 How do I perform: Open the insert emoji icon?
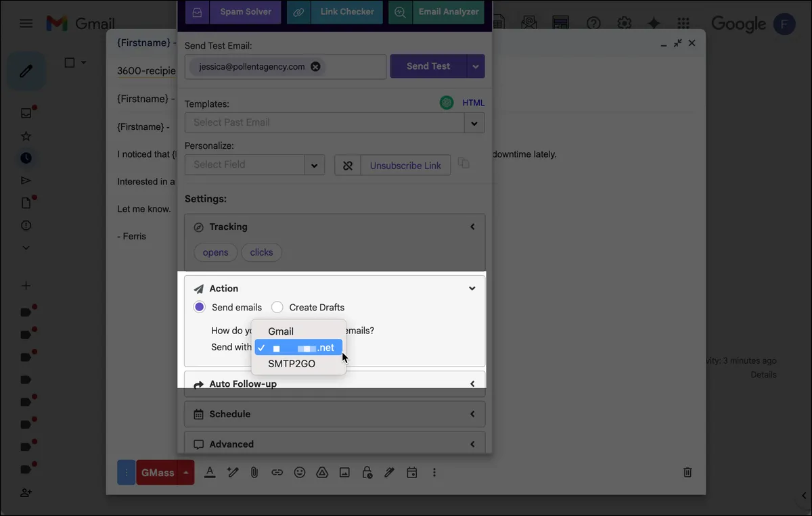(x=299, y=472)
